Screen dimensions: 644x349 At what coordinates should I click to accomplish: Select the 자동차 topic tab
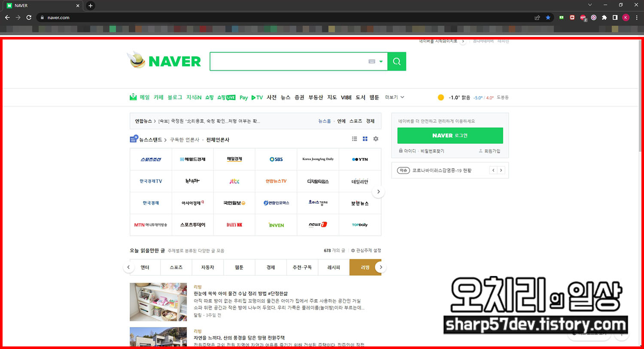pyautogui.click(x=207, y=267)
